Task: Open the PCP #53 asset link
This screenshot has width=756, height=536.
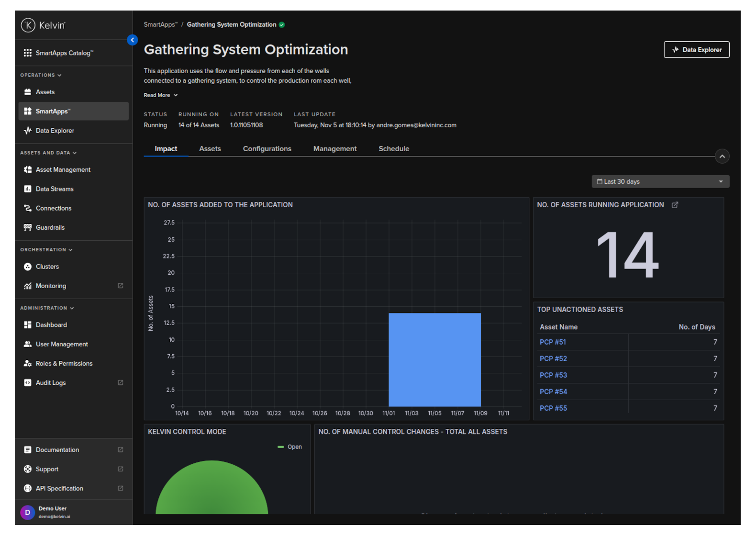Action: [553, 375]
